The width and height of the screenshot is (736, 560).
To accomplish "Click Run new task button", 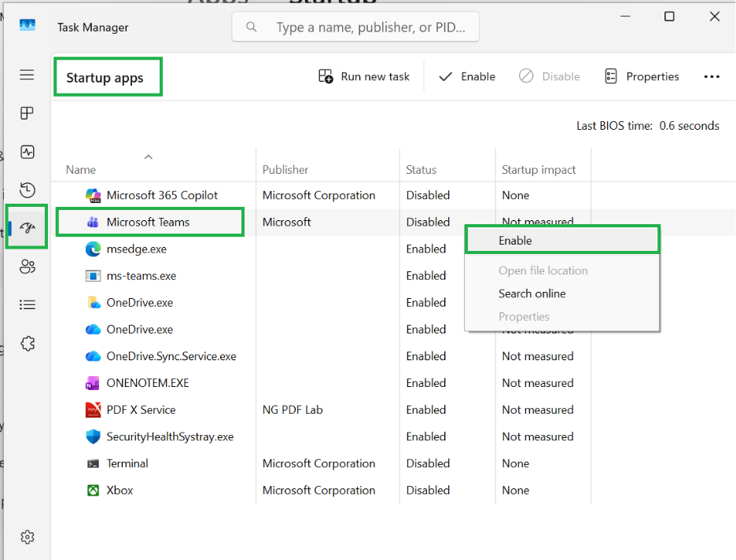I will 364,76.
